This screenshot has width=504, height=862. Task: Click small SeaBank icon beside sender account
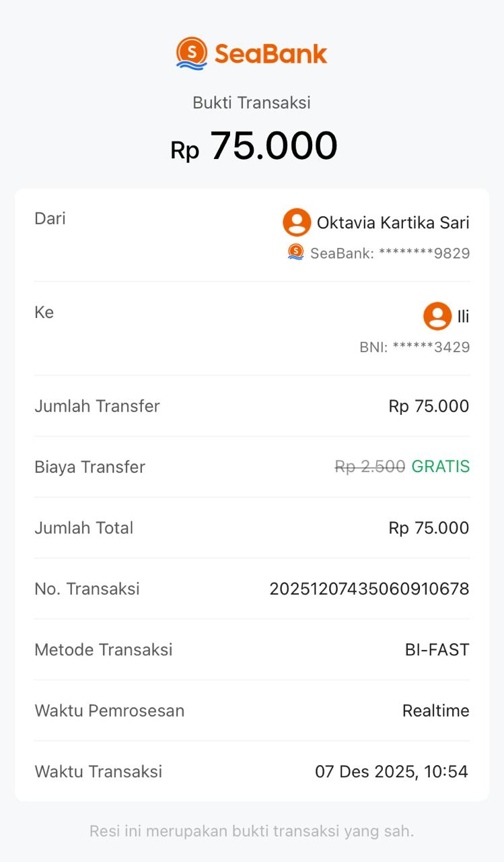tap(296, 252)
